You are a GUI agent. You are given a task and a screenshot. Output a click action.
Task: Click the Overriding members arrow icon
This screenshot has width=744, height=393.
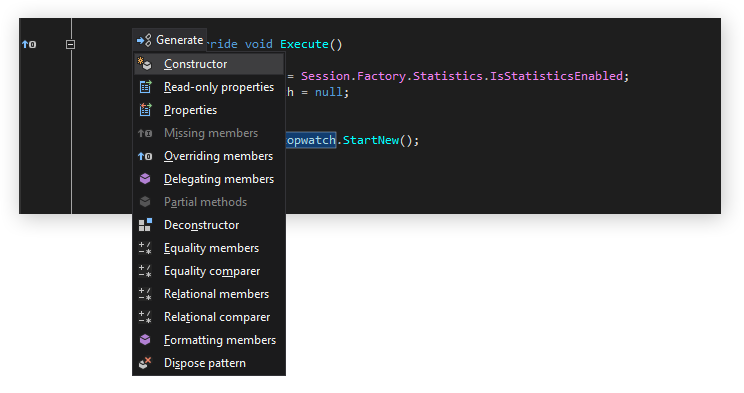pyautogui.click(x=145, y=156)
